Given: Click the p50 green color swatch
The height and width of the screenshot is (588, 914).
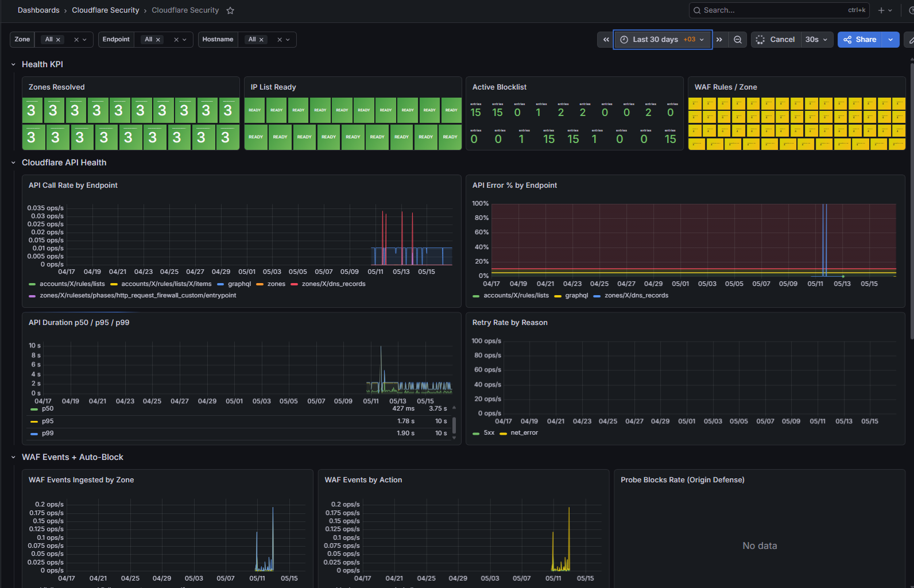Looking at the screenshot, I should [x=34, y=409].
